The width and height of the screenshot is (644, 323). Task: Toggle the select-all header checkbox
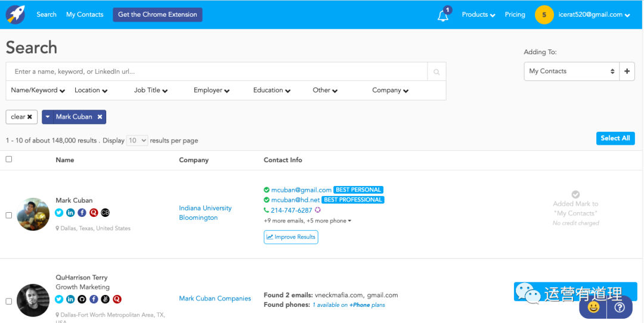click(x=8, y=159)
